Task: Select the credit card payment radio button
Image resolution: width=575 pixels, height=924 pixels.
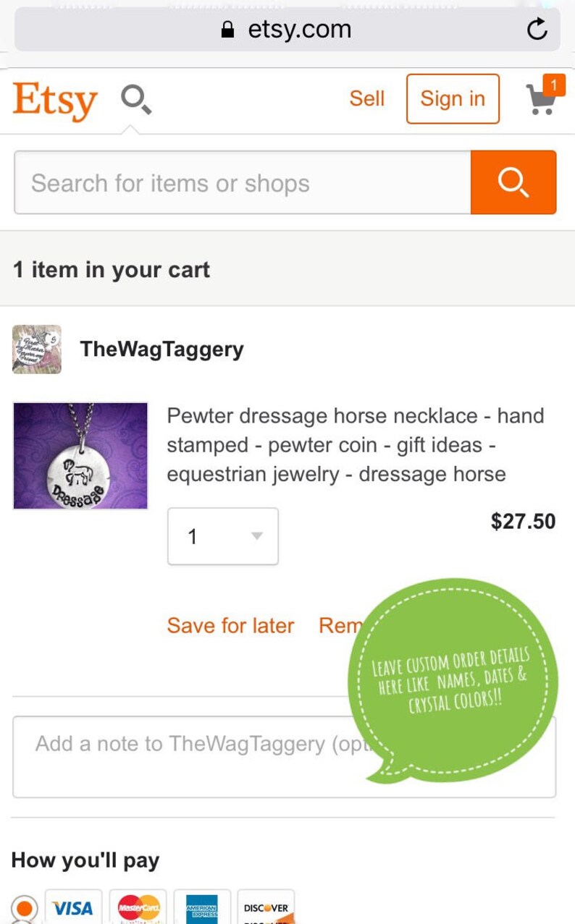Action: 24,908
